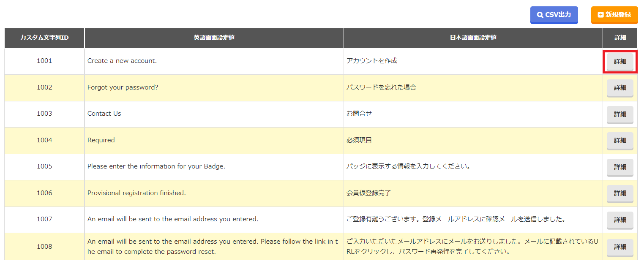Open 詳細 for string ID 1008
Viewport: 644px width, 261px height.
(620, 247)
